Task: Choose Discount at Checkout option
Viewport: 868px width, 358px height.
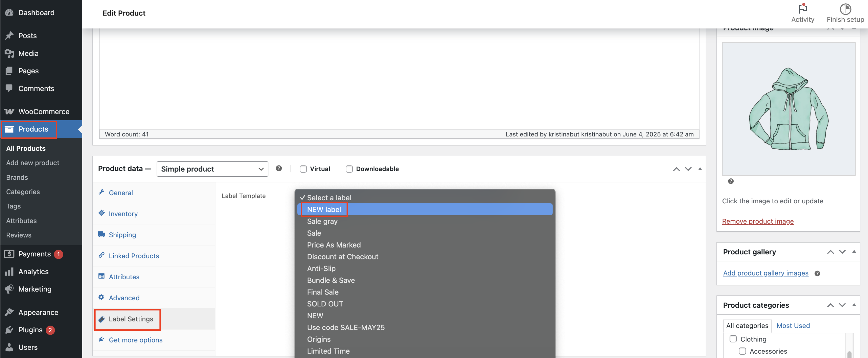Action: click(x=425, y=257)
